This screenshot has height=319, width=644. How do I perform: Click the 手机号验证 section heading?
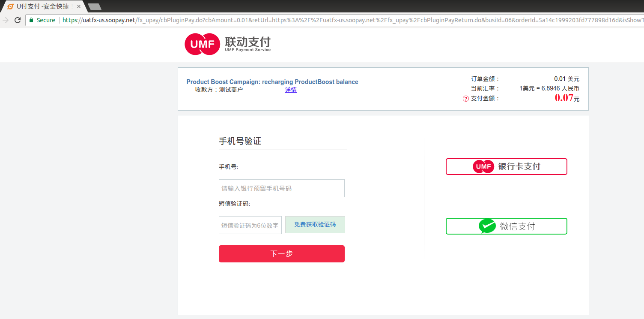coord(240,141)
